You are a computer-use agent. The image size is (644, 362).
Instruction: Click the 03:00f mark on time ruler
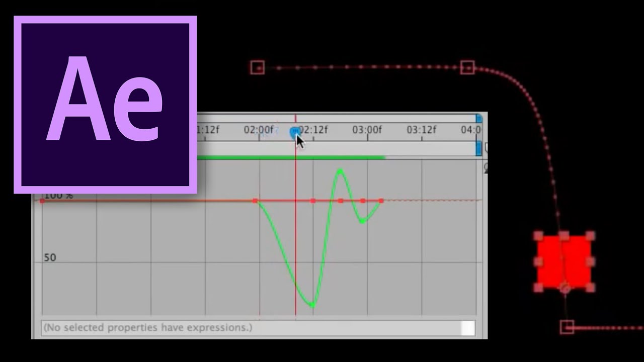(x=367, y=130)
